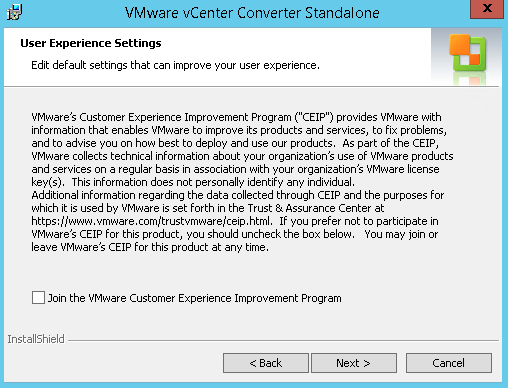
Task: Click the installer icon in the title bar
Action: tap(14, 12)
